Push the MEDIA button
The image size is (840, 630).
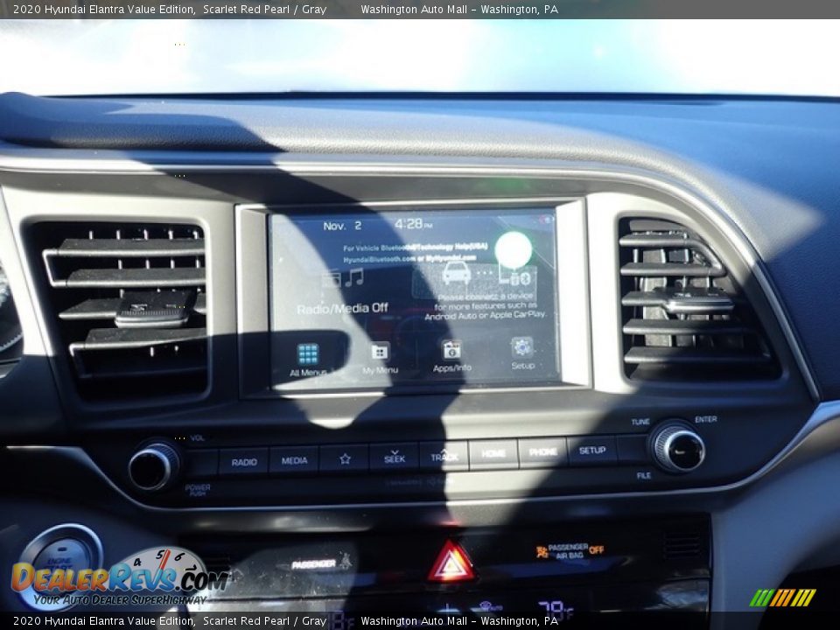click(294, 460)
